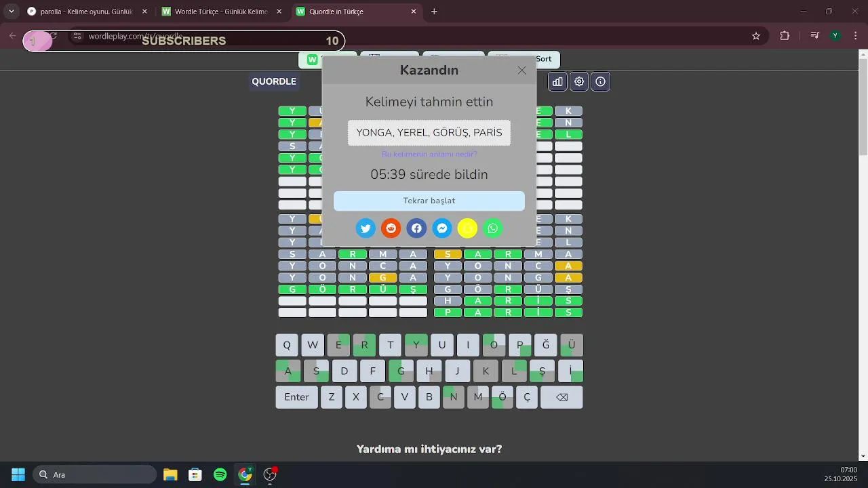Click the Z key on game keyboard

pos(332,397)
